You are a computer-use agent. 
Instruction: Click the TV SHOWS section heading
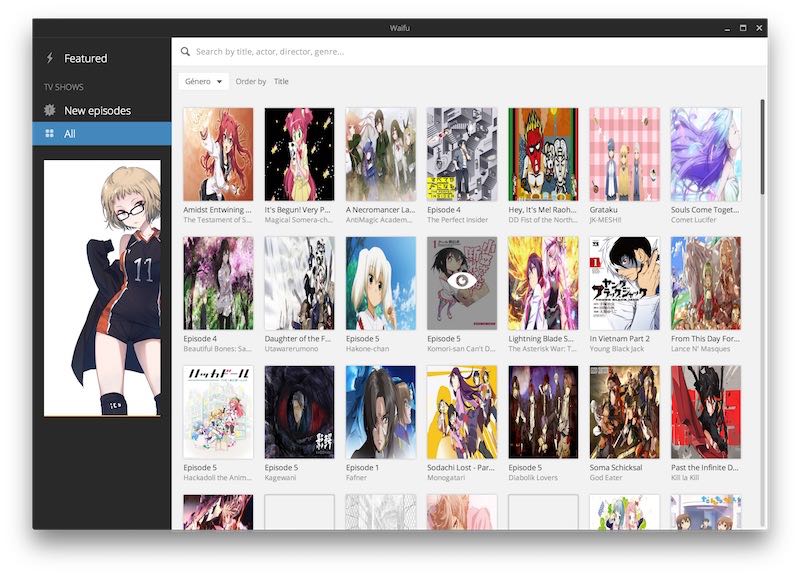63,87
